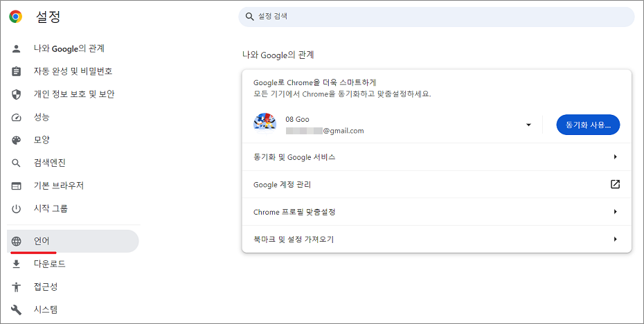The image size is (644, 324).
Task: Click the 08 Goo profile avatar
Action: (265, 124)
